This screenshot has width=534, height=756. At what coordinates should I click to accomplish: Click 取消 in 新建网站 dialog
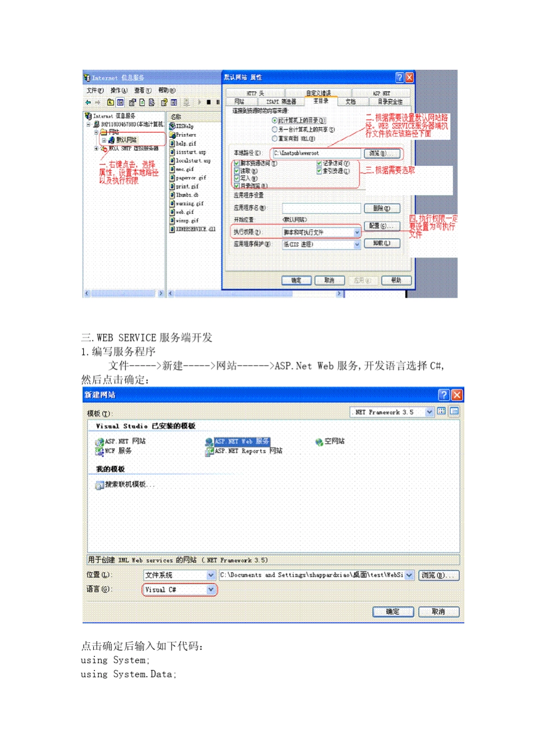[438, 611]
